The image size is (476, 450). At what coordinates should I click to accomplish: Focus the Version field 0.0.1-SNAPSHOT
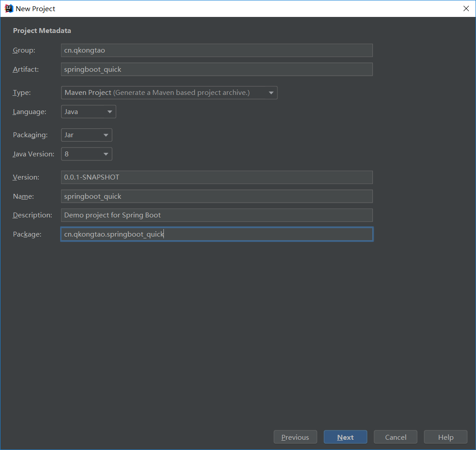217,177
